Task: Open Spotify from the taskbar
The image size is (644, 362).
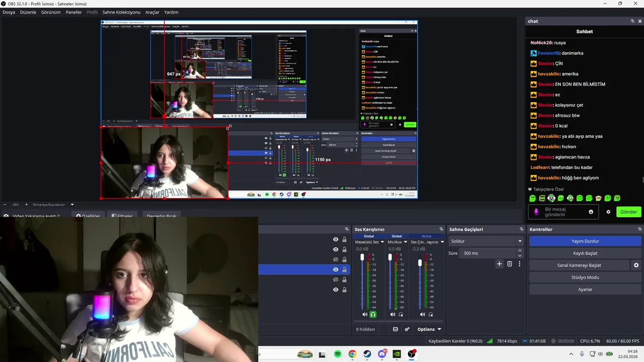Action: 338,354
